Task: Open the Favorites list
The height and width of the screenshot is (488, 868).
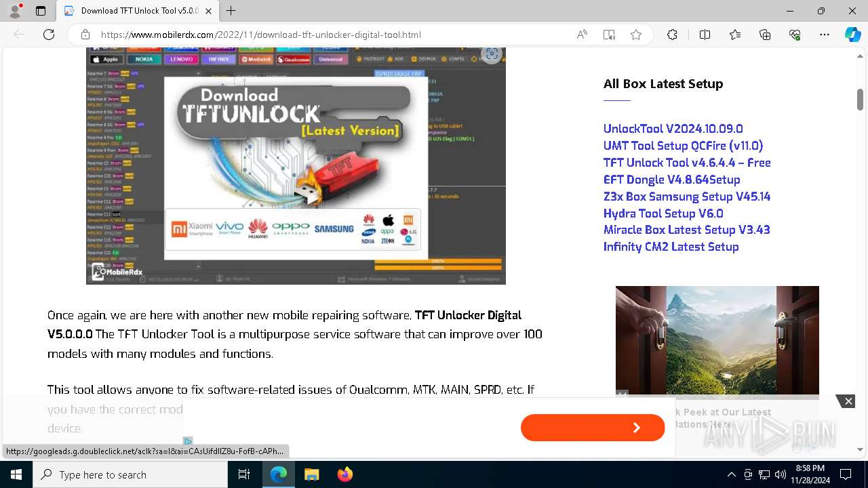Action: click(735, 35)
